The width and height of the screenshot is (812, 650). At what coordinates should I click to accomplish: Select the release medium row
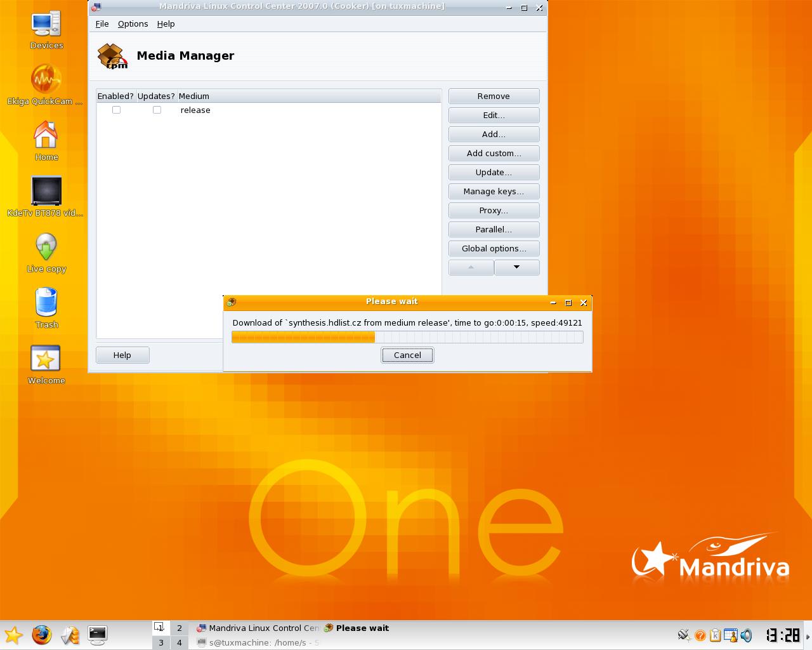coord(268,110)
